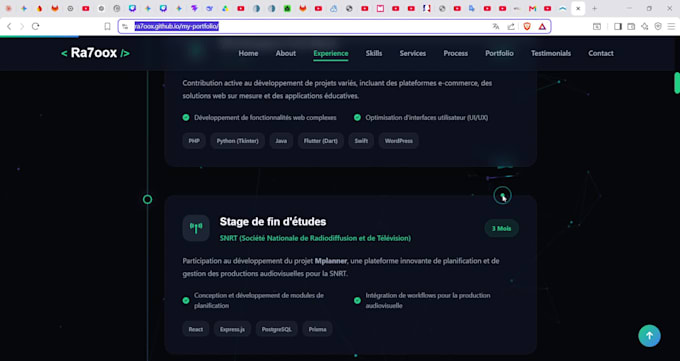
Task: Bookmark this page with the bookmark icon
Action: [107, 26]
